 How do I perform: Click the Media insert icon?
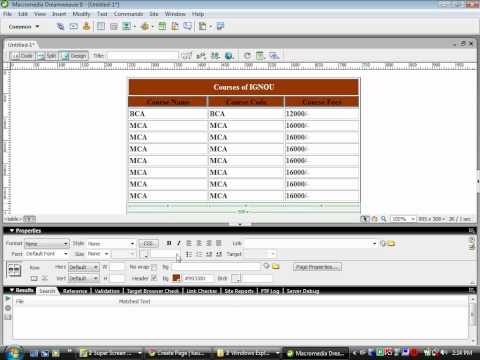click(145, 27)
